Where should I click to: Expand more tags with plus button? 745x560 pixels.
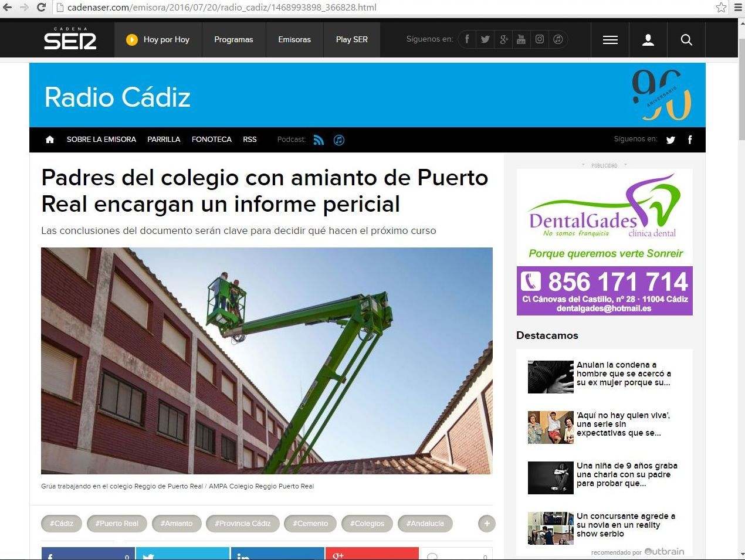pos(486,523)
